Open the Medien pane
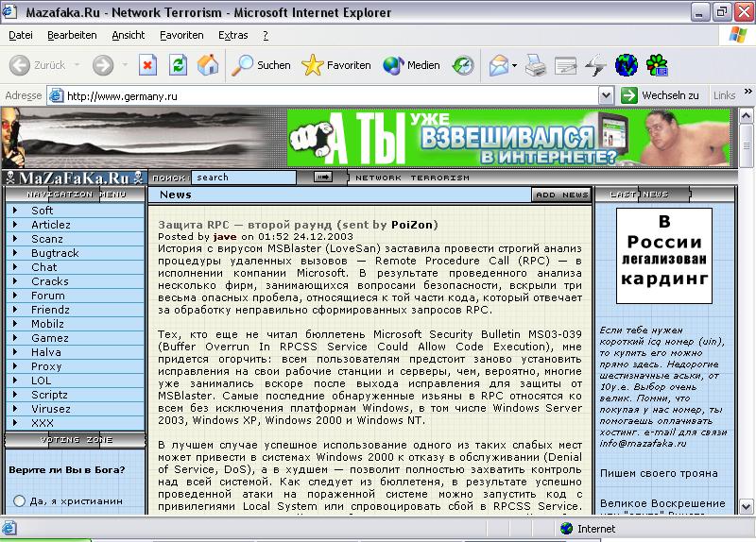The width and height of the screenshot is (756, 542). click(x=412, y=65)
